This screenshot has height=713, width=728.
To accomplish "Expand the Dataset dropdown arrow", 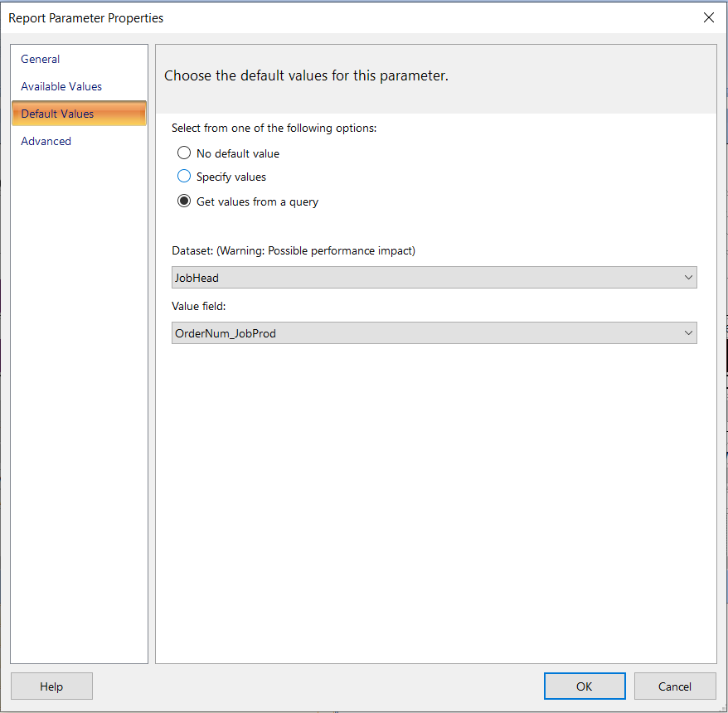I will click(688, 278).
